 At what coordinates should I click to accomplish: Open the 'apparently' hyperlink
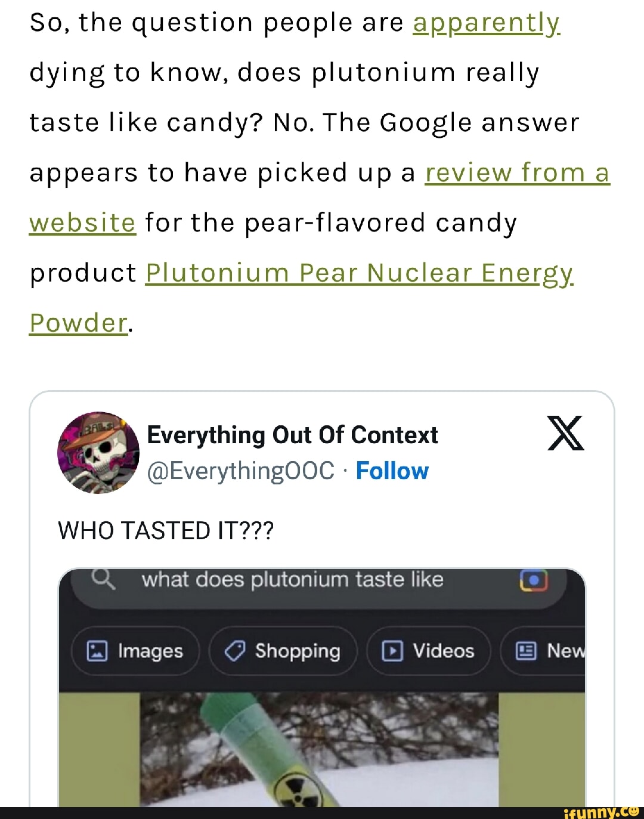[486, 23]
